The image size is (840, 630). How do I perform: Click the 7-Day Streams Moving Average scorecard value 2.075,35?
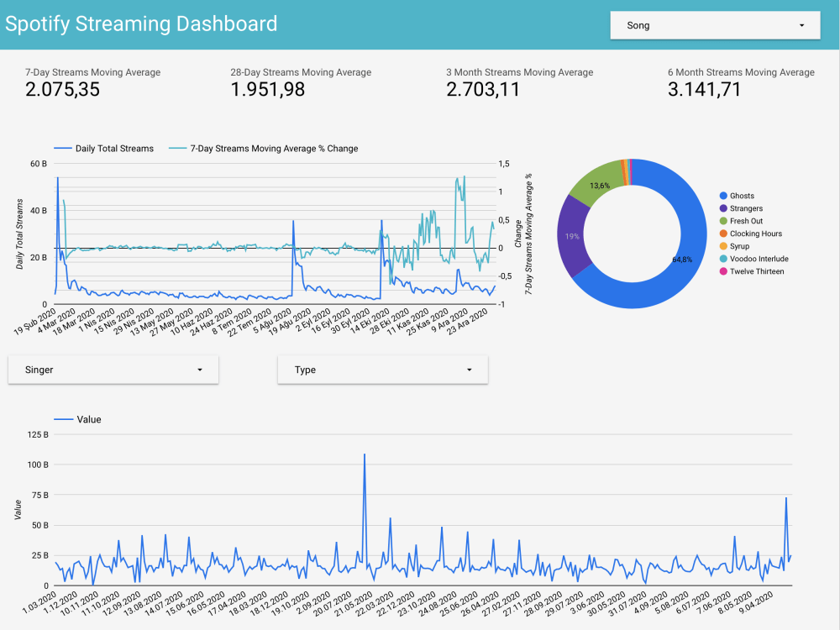tap(63, 90)
